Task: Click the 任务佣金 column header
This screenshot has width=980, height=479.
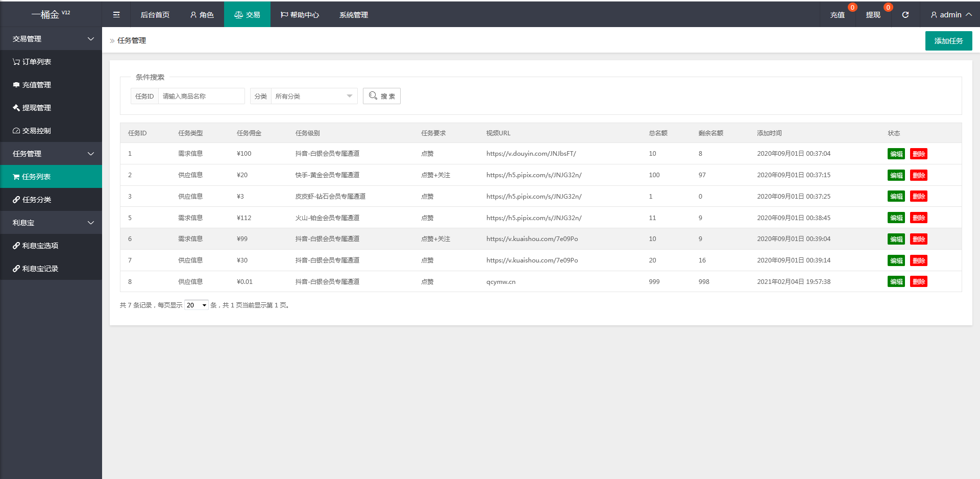Action: point(249,133)
